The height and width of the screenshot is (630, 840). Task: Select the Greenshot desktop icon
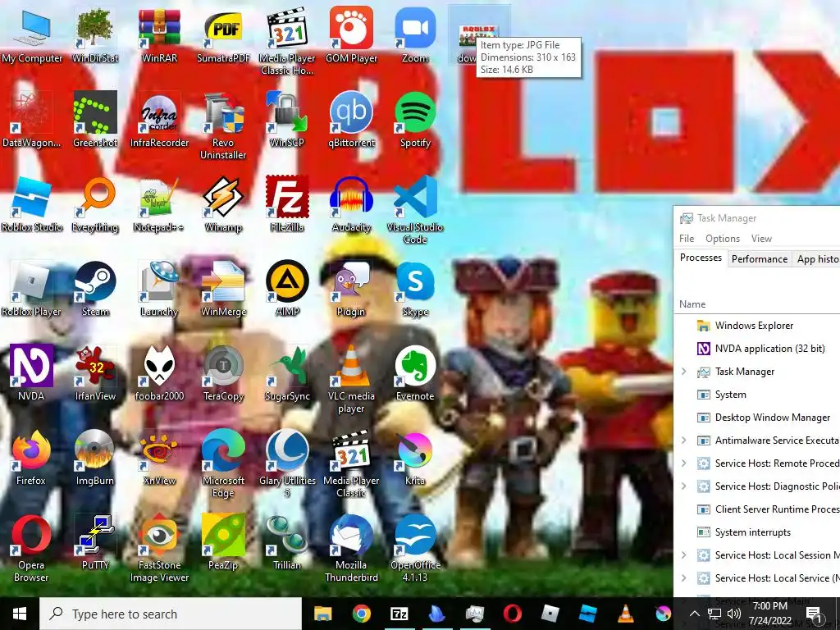(x=95, y=120)
